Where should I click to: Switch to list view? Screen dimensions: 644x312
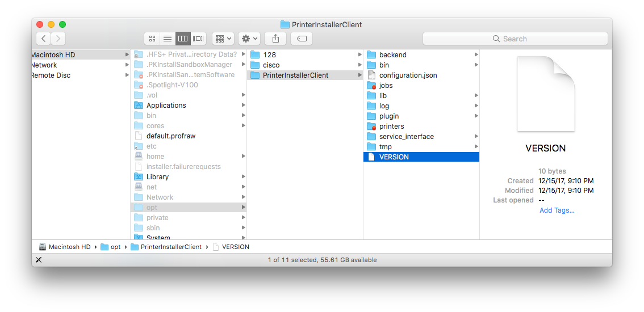[168, 39]
